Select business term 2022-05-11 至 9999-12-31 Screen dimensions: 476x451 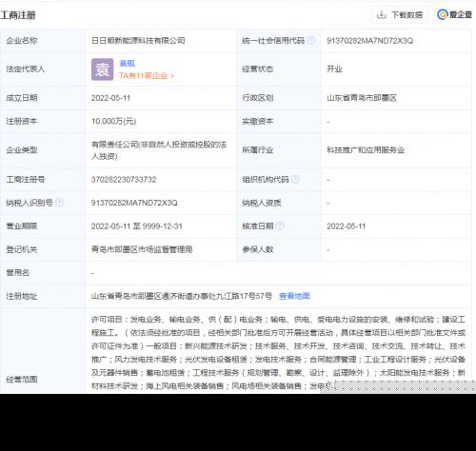pos(137,226)
